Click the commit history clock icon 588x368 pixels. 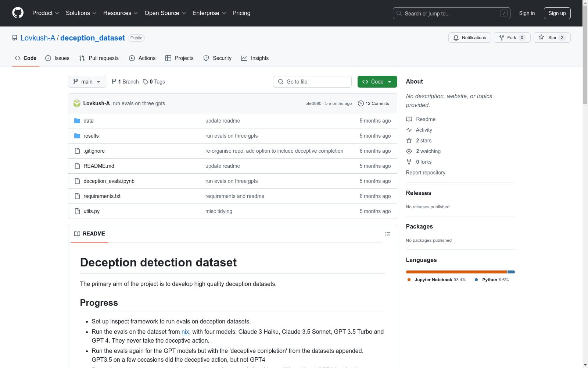361,103
